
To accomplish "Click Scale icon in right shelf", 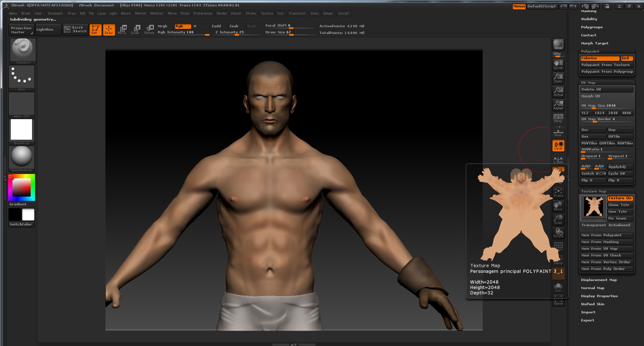I will [x=558, y=219].
